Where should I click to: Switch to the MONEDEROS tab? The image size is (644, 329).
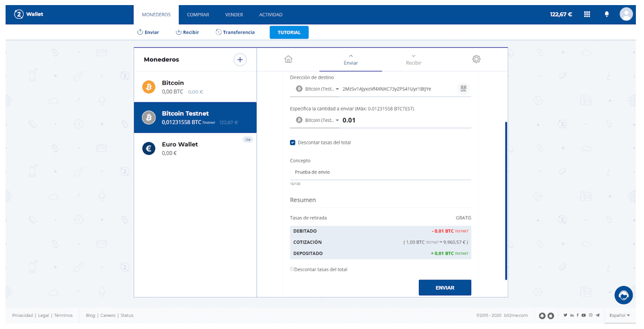(156, 15)
